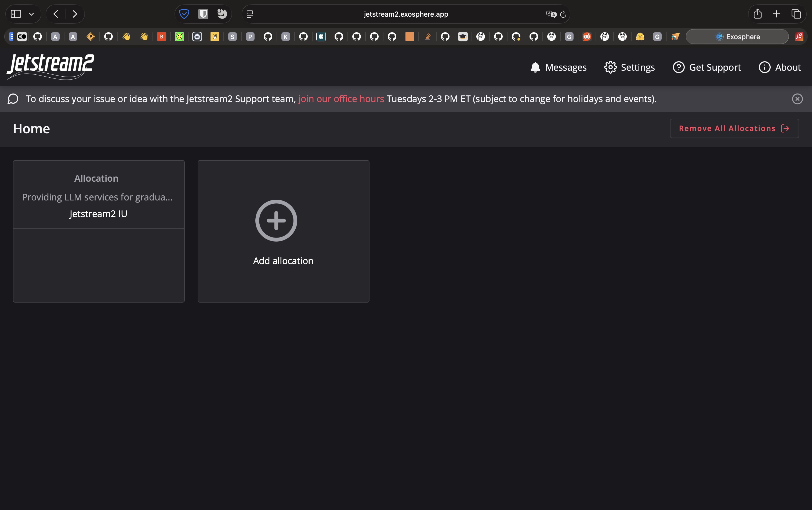Select the teal K pinned tab
This screenshot has width=812, height=510.
click(321, 37)
